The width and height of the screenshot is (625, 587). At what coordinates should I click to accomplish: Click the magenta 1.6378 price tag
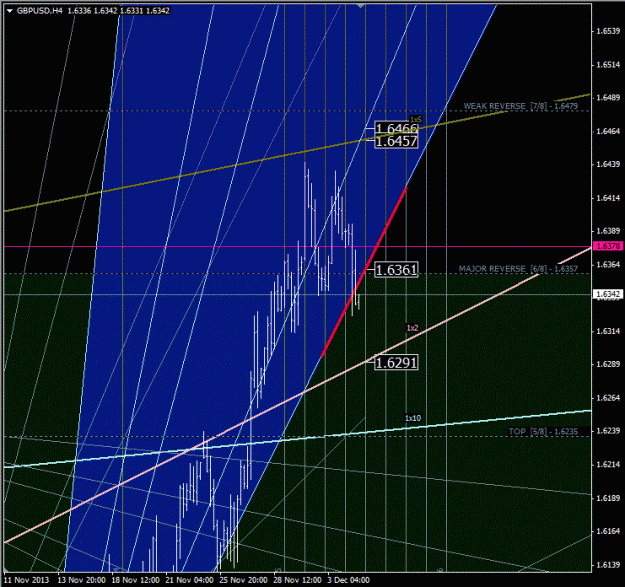coord(607,246)
